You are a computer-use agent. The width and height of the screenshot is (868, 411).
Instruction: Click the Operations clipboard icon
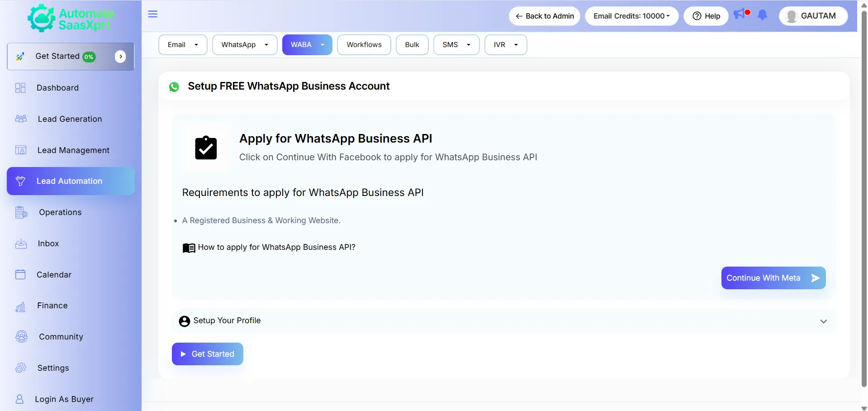point(21,212)
